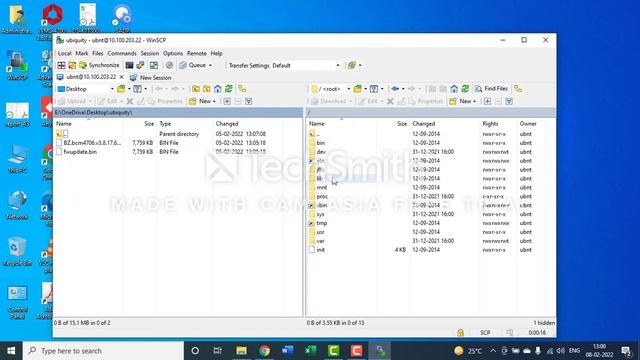Go back in the remote panel
This screenshot has height=360, width=640.
pos(395,89)
